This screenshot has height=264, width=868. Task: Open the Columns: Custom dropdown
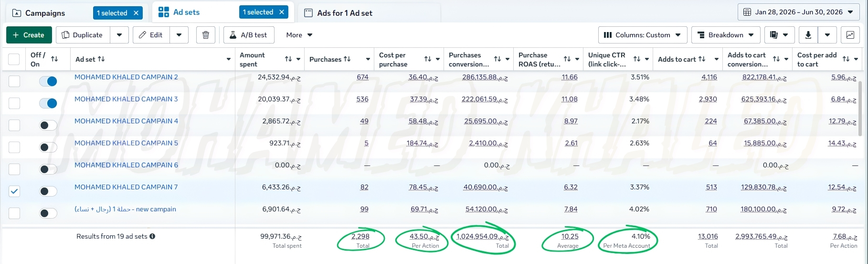[x=643, y=35]
